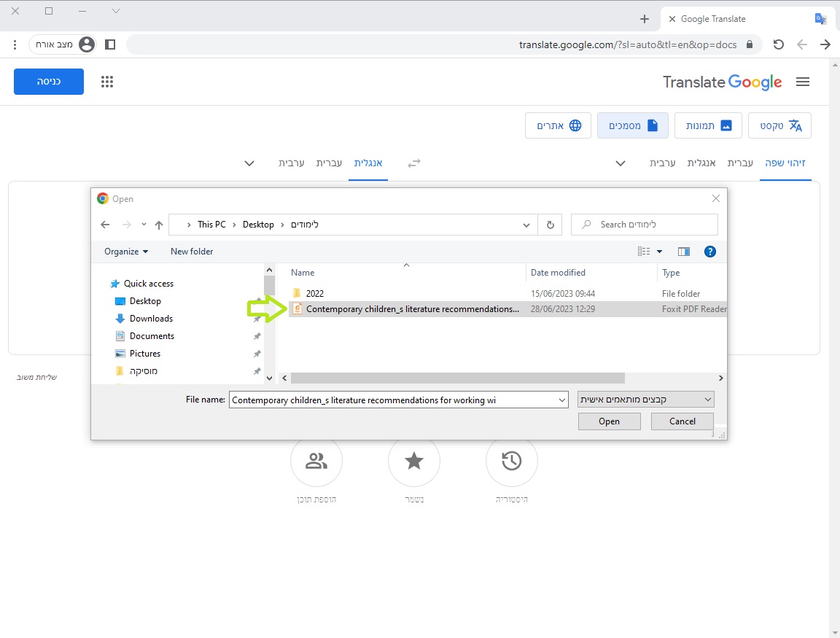Switch to the Documents (מסמכים) tab
The width and height of the screenshot is (840, 638).
click(x=632, y=125)
